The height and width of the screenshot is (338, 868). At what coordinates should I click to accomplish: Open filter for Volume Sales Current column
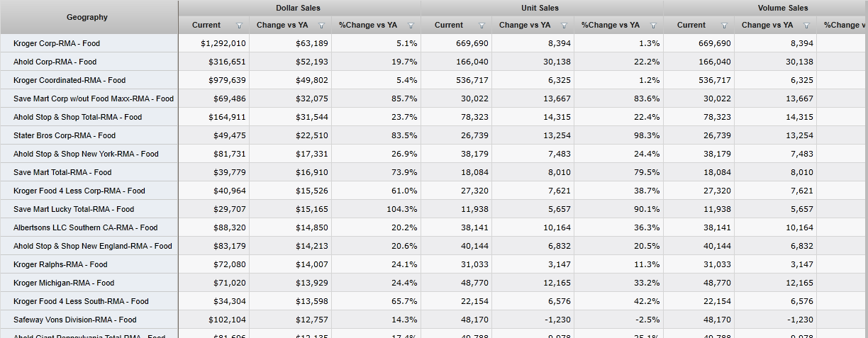click(724, 26)
